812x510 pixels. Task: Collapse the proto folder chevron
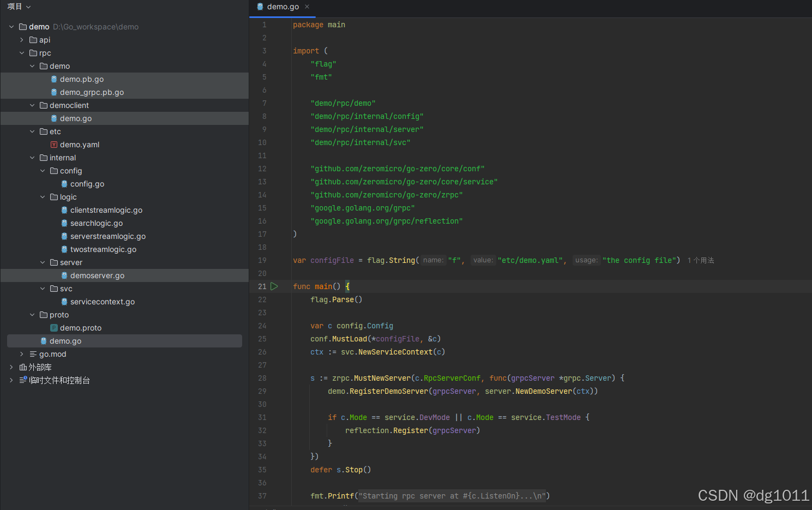[32, 315]
